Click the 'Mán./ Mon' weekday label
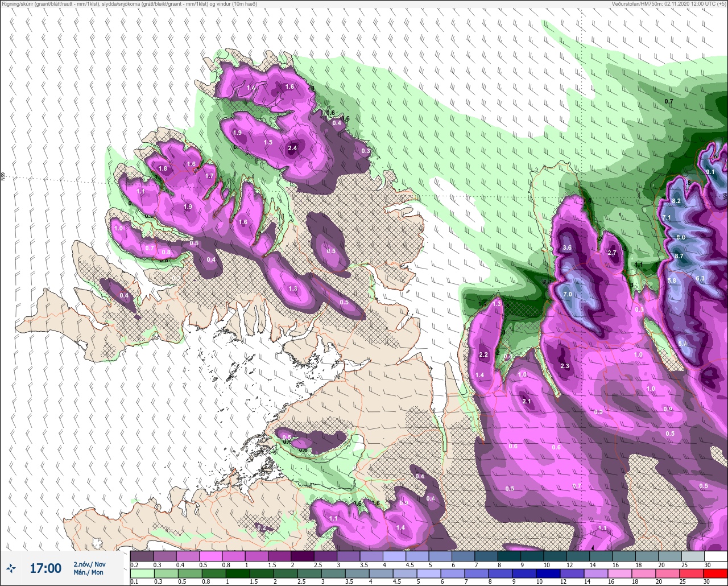Screen dimensions: 728x586 (x=88, y=572)
